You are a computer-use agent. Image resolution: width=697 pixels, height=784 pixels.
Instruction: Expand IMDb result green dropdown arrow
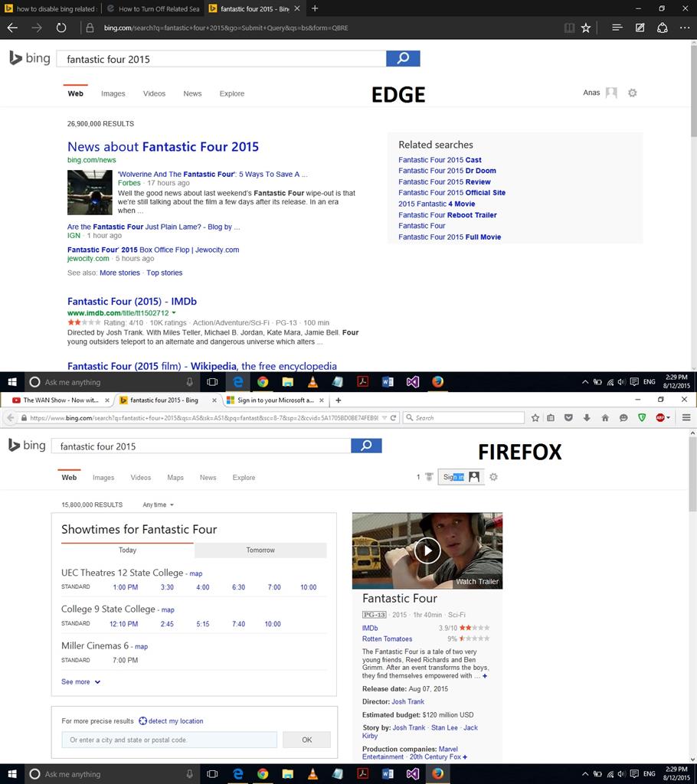click(174, 313)
